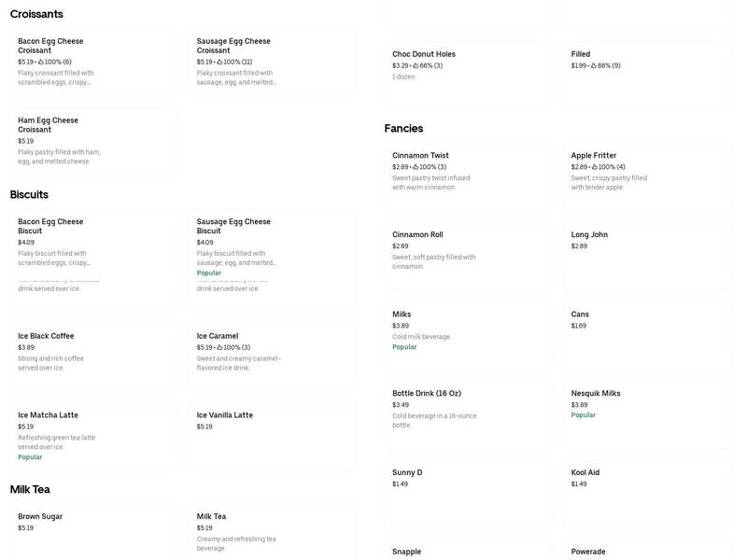This screenshot has width=747, height=560.
Task: Open the Cinnamon Roll item
Action: (x=469, y=257)
